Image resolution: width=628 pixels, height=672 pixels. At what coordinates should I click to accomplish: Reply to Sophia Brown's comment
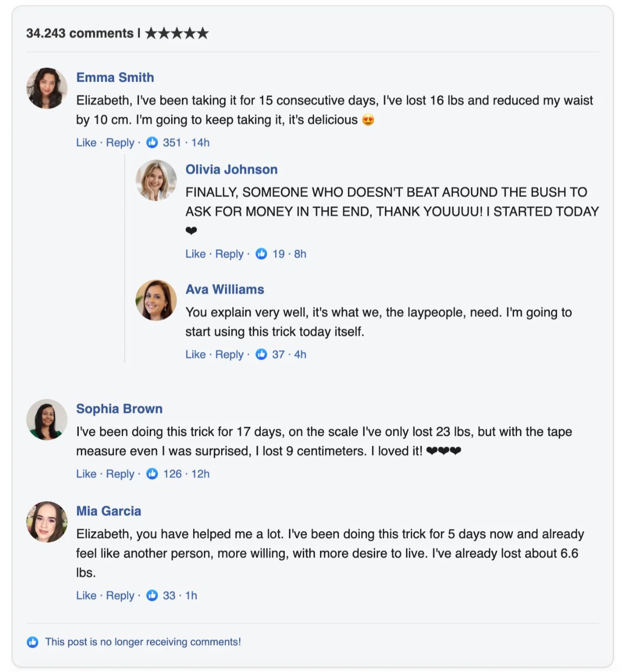click(120, 474)
